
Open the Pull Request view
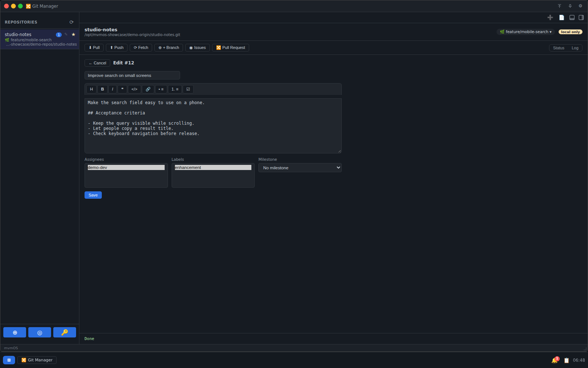pos(230,47)
